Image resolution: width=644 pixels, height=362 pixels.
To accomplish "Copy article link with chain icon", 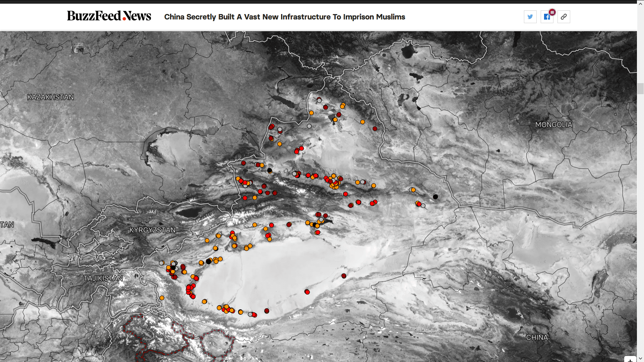I will coord(563,17).
